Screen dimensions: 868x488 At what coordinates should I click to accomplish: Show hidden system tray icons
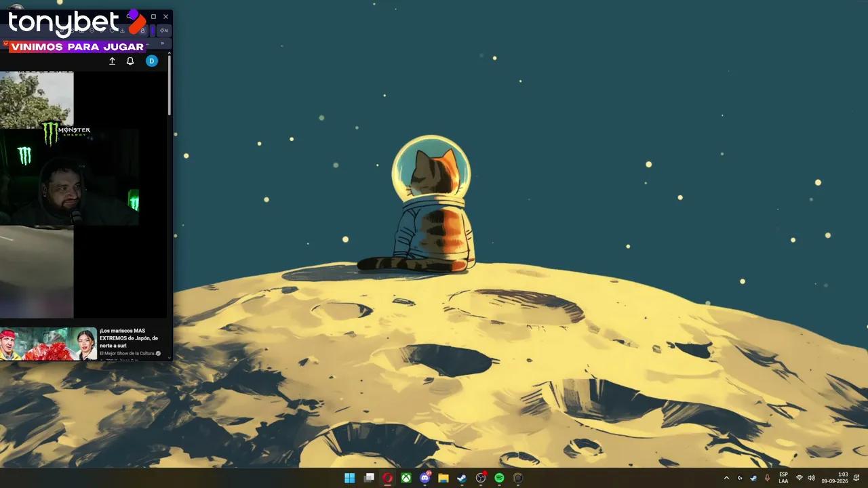[x=726, y=478]
